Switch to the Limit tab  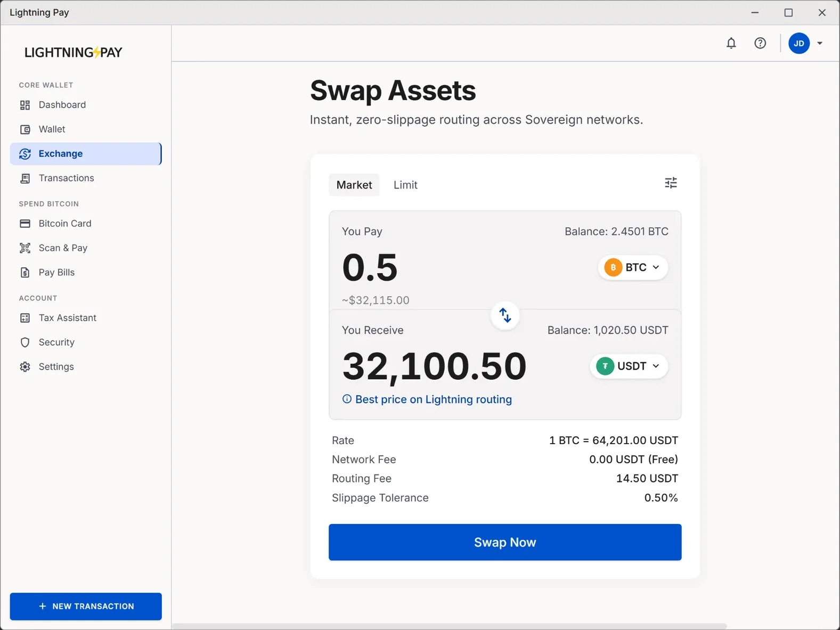coord(405,185)
